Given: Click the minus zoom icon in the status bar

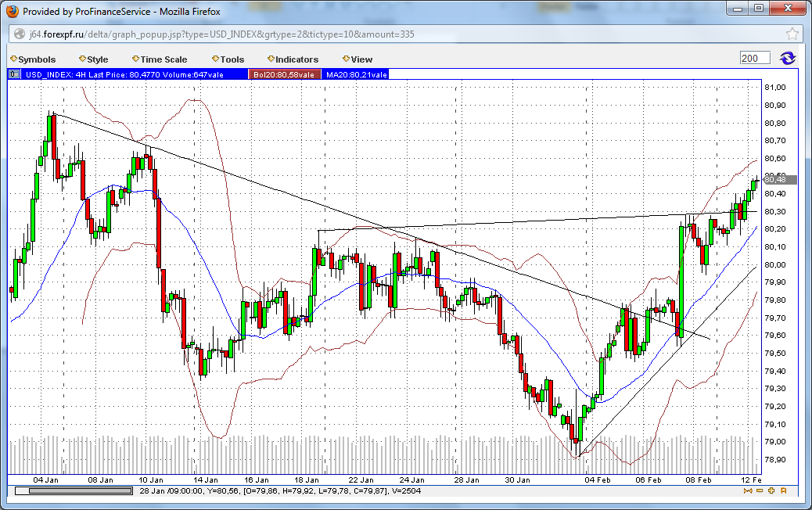Looking at the screenshot, I should [759, 491].
